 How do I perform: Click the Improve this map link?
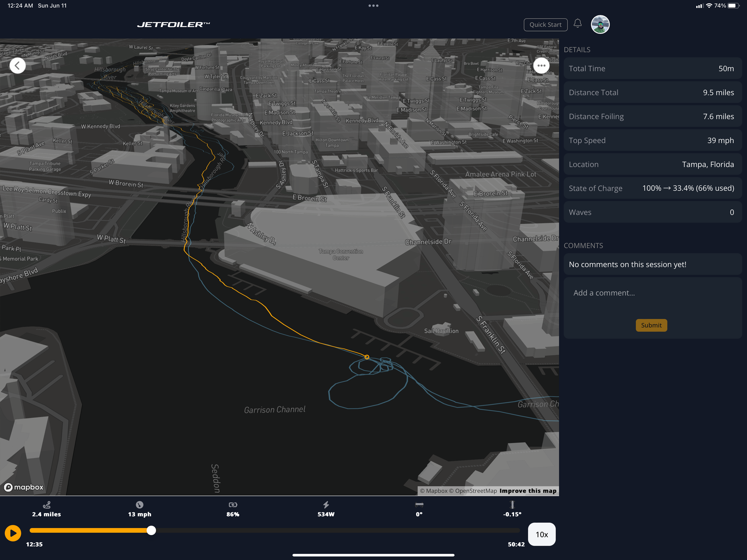pyautogui.click(x=528, y=491)
